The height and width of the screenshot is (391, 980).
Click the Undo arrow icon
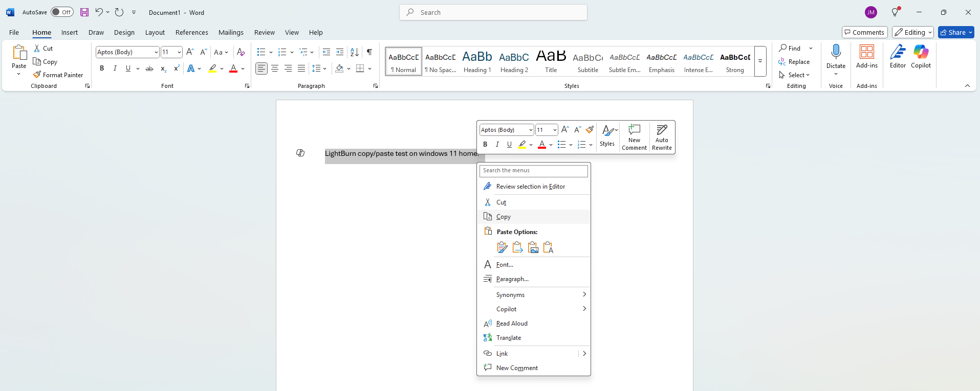[99, 12]
